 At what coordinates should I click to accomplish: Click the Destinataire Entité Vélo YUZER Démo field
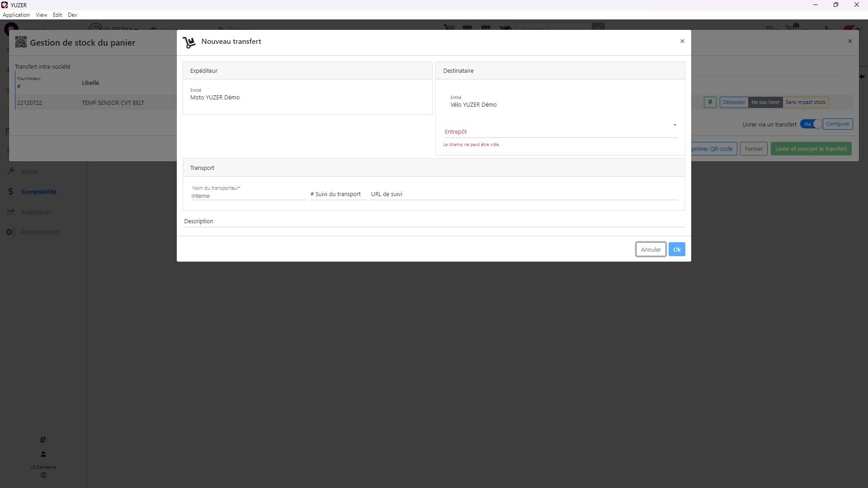[x=473, y=104]
